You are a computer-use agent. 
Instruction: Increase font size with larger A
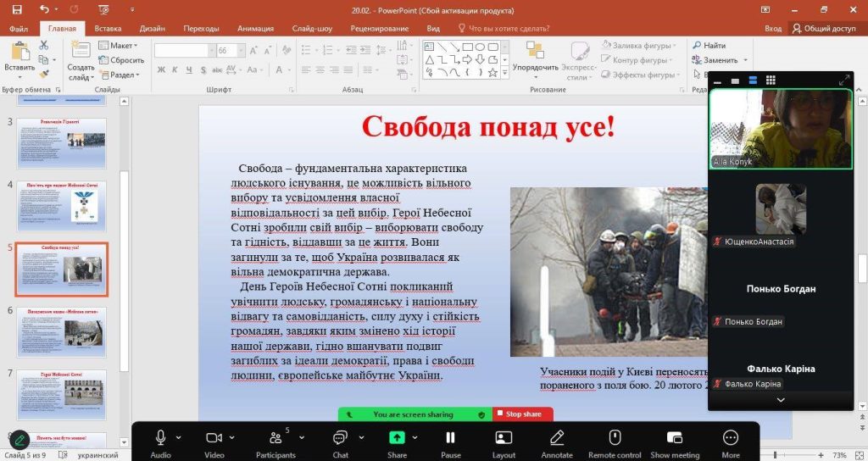253,50
